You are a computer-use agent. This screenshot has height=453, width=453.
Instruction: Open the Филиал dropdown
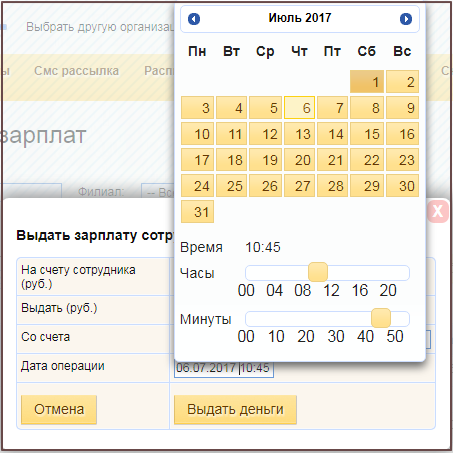(x=158, y=191)
